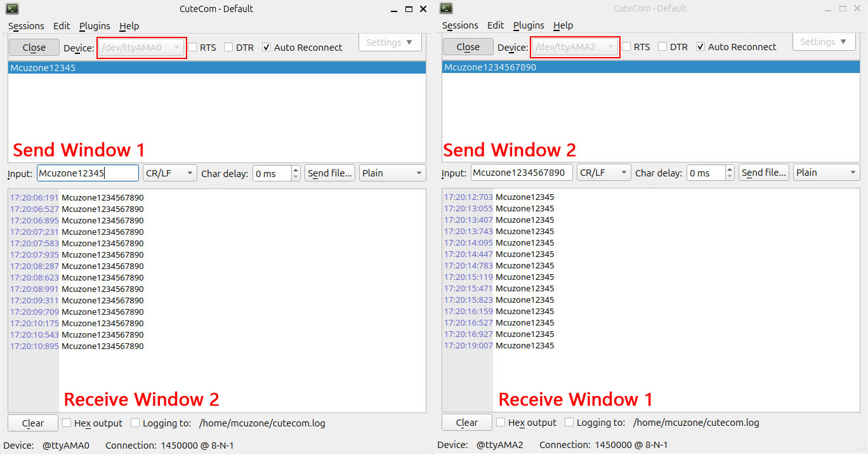Click log file path in left window

click(x=262, y=423)
